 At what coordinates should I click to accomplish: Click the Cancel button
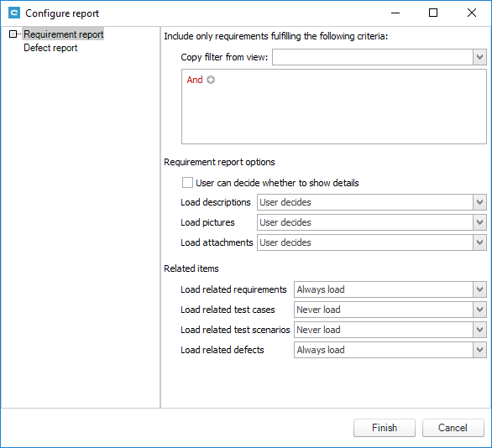coord(453,428)
